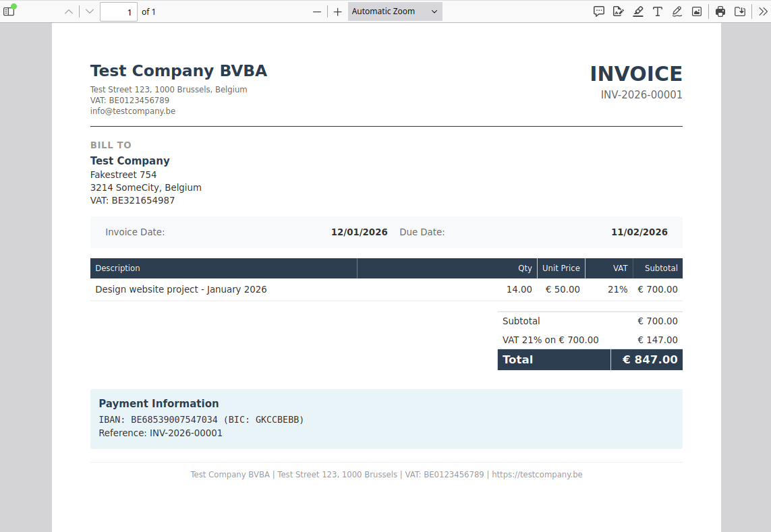Click the total amount € 847.00

(650, 359)
